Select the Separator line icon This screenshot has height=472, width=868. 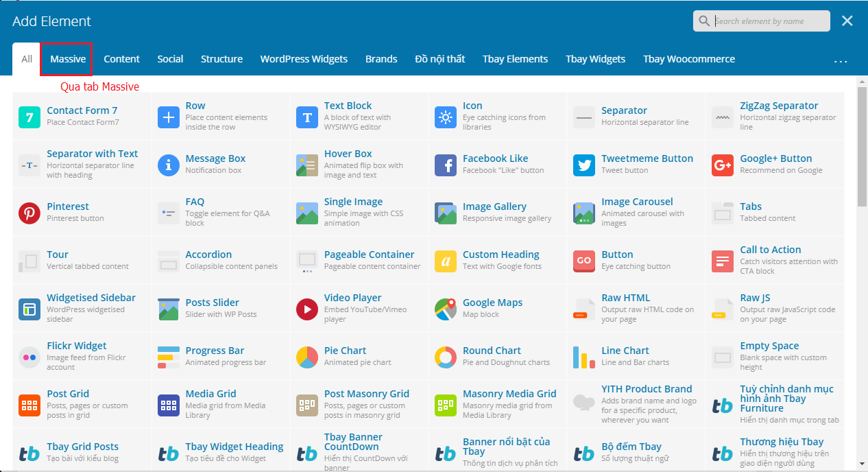[584, 117]
